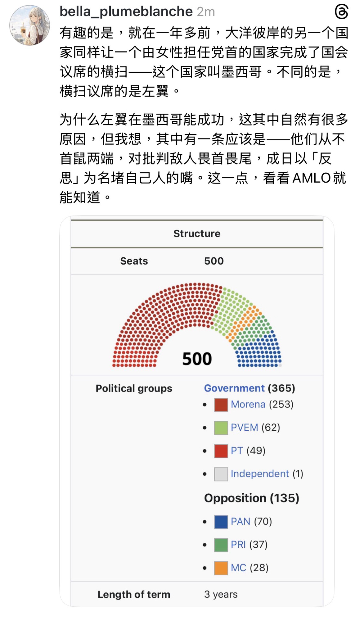This screenshot has width=364, height=621.
Task: Click the PAN blue color swatch
Action: (221, 522)
